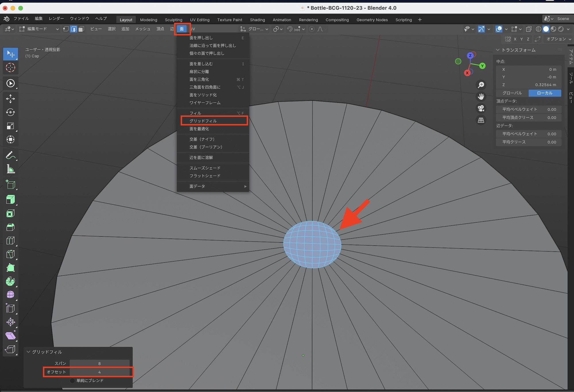The height and width of the screenshot is (392, 574).
Task: Open the 編集モード mode dropdown
Action: [x=39, y=29]
